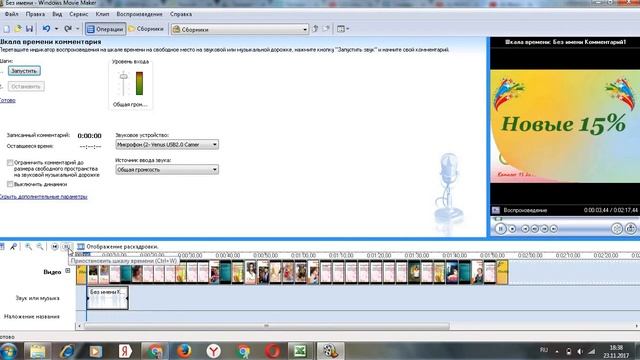Click the Остановить narration button

[26, 87]
